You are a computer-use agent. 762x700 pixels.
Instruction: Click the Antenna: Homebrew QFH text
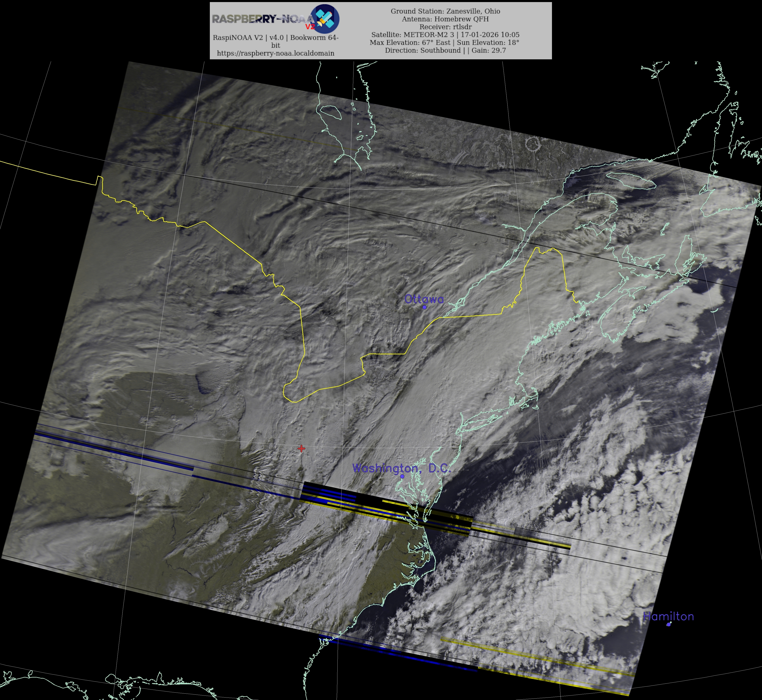[x=445, y=19]
